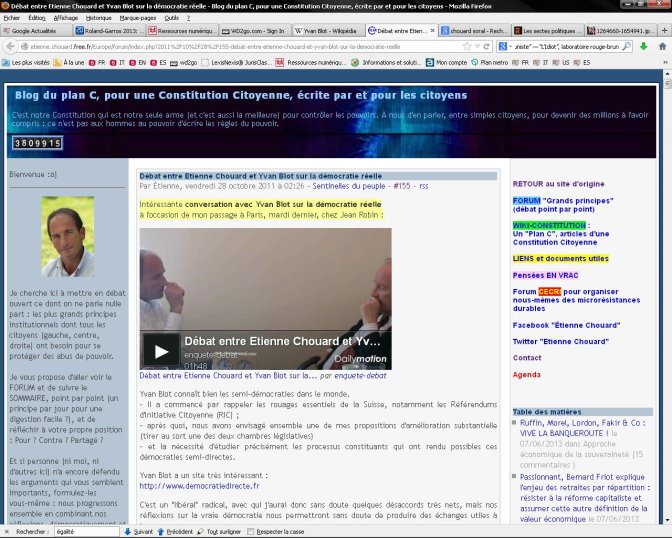Viewport: 672px width, 538px height.
Task: Open 'Sentinelles du peuple' category link
Action: [348, 186]
